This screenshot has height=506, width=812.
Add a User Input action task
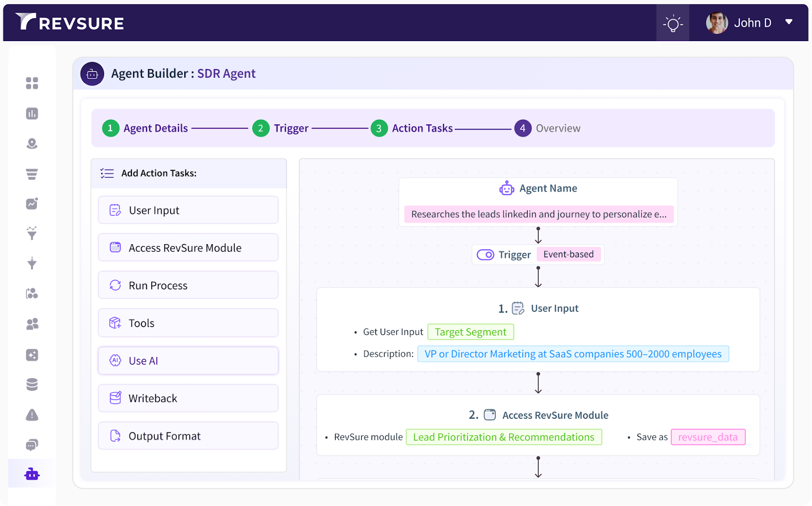tap(188, 210)
